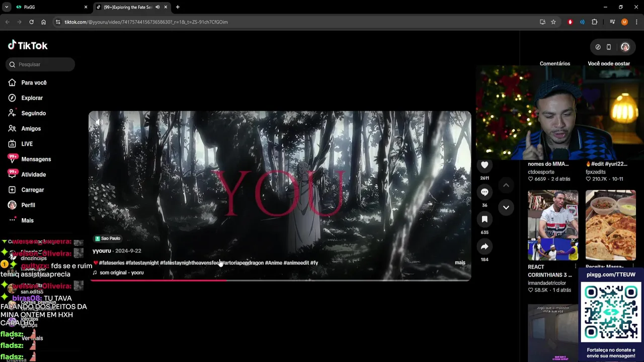644x362 pixels.
Task: Switch to the Comentários tab
Action: (x=555, y=64)
